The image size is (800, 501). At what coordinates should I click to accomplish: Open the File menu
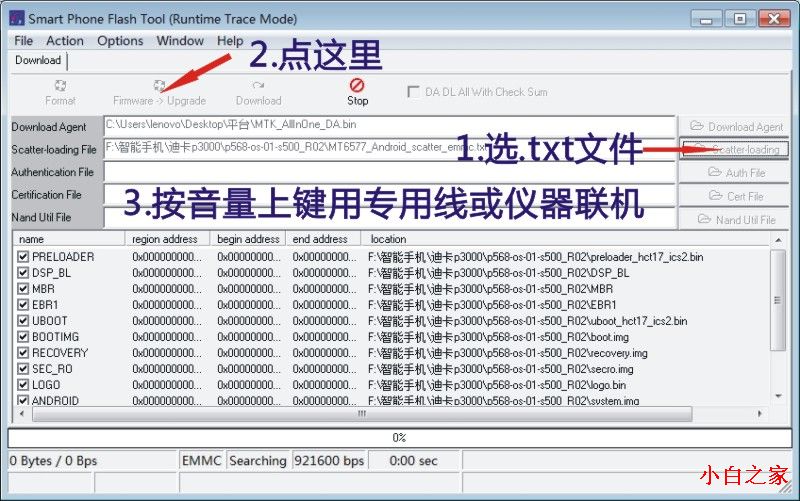[x=23, y=41]
